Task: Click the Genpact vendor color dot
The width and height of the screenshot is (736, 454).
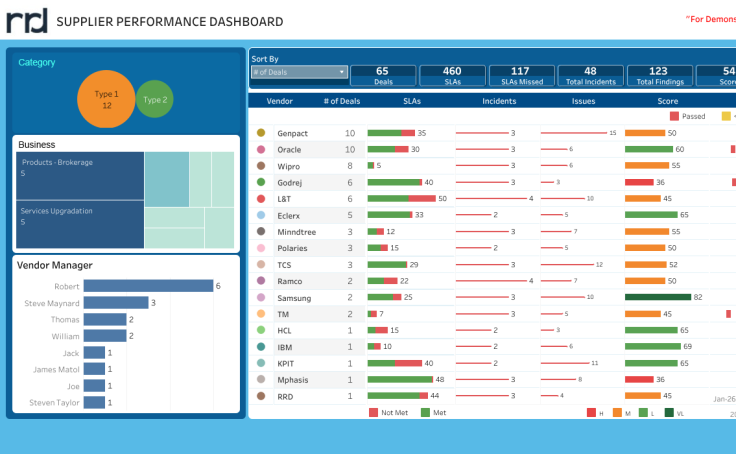Action: pyautogui.click(x=261, y=132)
